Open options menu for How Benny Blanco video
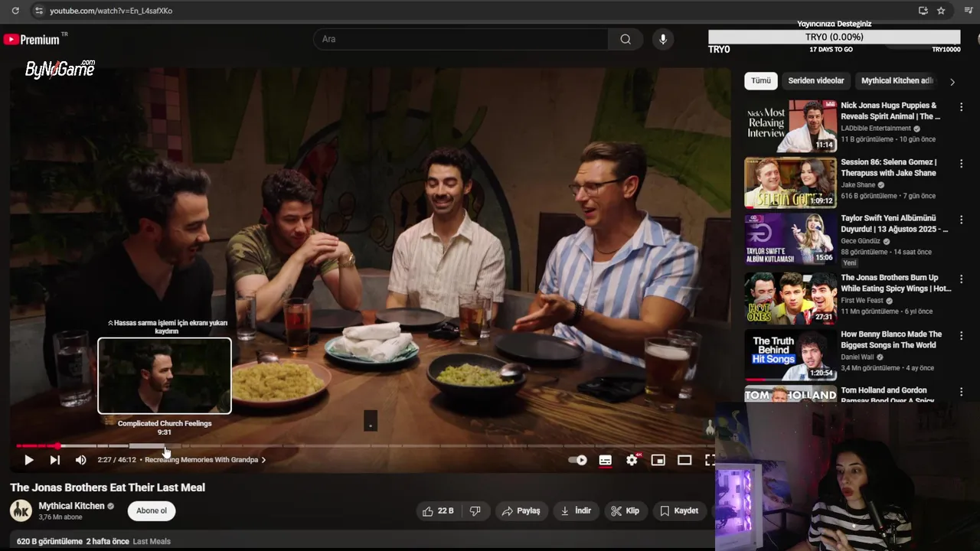 [x=961, y=336]
